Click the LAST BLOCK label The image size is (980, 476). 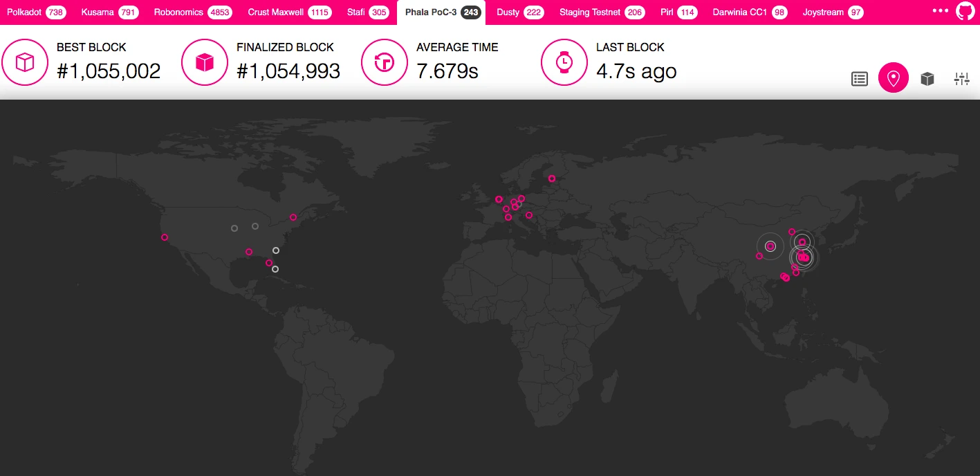(x=630, y=47)
